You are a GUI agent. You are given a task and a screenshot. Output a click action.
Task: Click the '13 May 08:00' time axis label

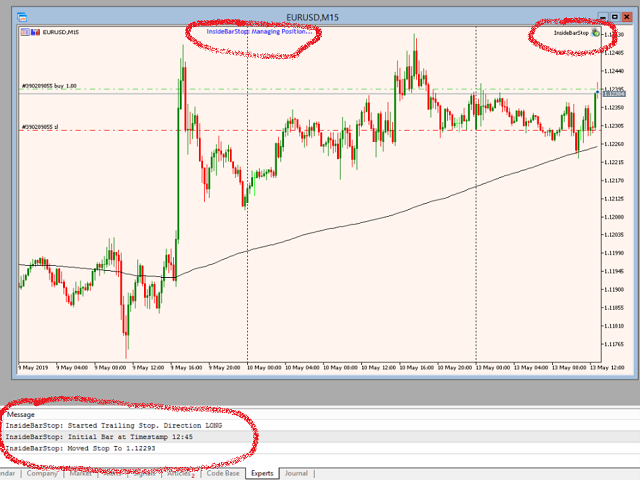(569, 367)
